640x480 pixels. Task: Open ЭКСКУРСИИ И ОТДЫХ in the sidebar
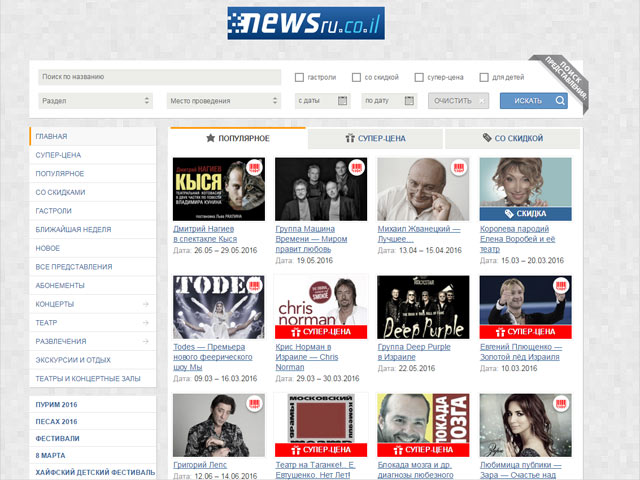(x=93, y=360)
